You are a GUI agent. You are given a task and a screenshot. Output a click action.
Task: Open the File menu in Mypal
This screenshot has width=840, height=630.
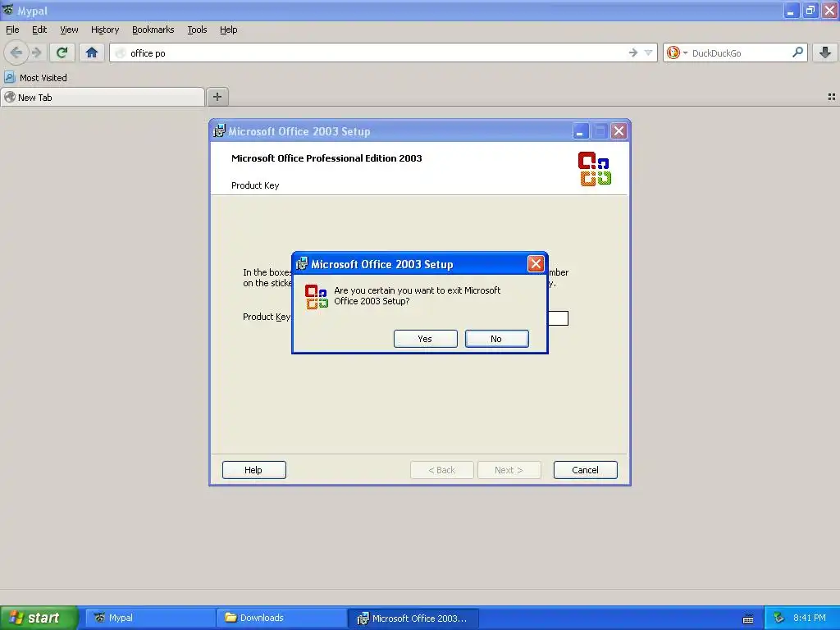12,30
